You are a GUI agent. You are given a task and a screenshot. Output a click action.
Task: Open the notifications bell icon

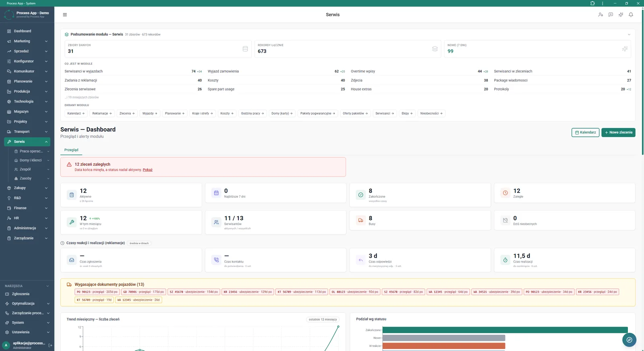click(x=631, y=15)
